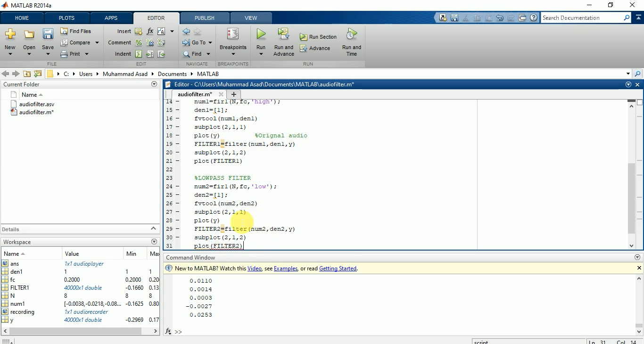Insert a function with the fx icon
Viewport: 644px width, 344px height.
149,31
